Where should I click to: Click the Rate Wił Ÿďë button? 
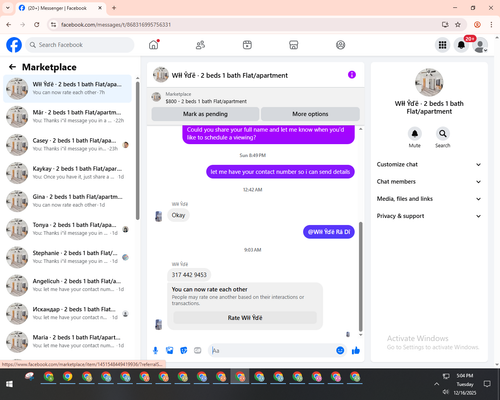point(245,318)
